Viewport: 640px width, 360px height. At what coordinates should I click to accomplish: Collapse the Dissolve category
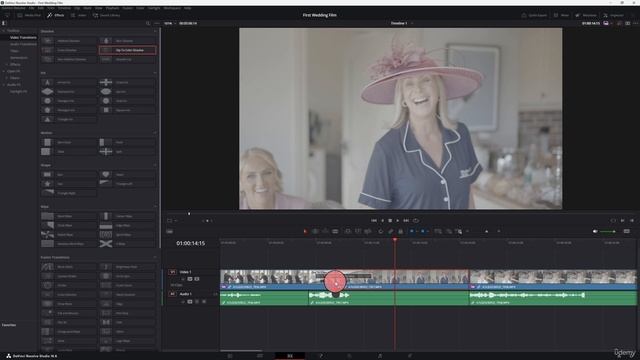[x=155, y=31]
